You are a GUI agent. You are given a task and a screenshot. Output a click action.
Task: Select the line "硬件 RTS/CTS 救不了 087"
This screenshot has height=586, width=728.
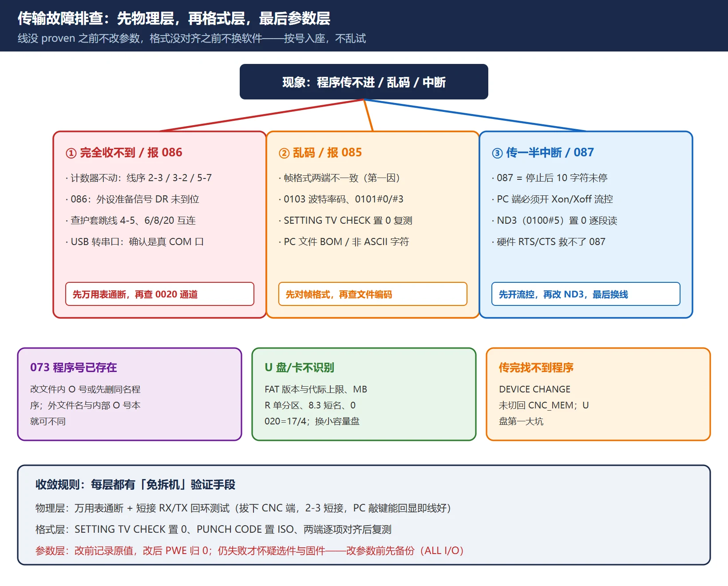tap(549, 242)
